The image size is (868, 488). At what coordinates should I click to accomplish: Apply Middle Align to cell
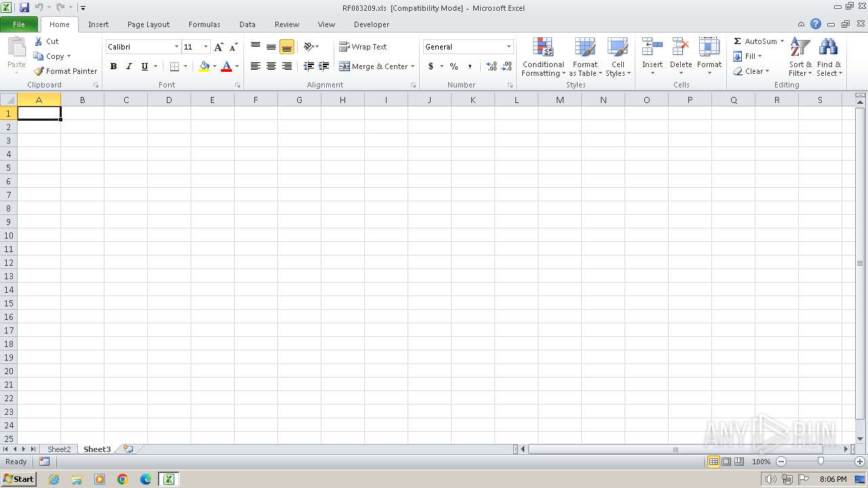[271, 47]
